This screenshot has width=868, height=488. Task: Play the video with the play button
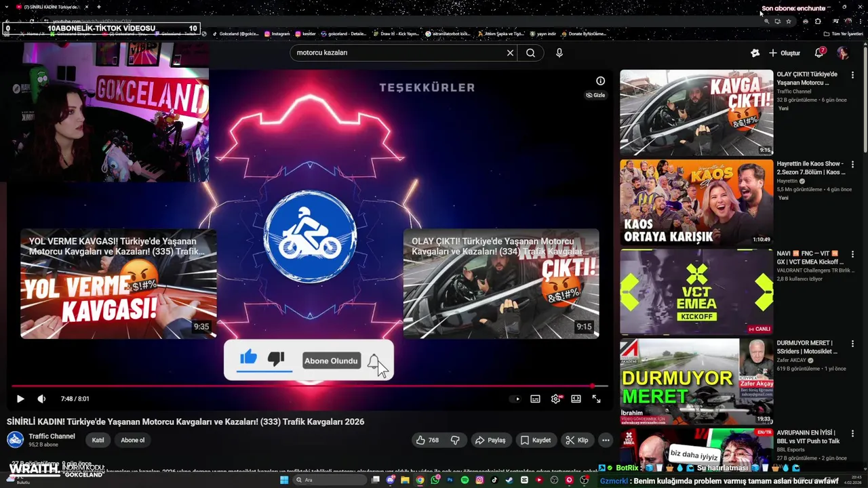[20, 399]
